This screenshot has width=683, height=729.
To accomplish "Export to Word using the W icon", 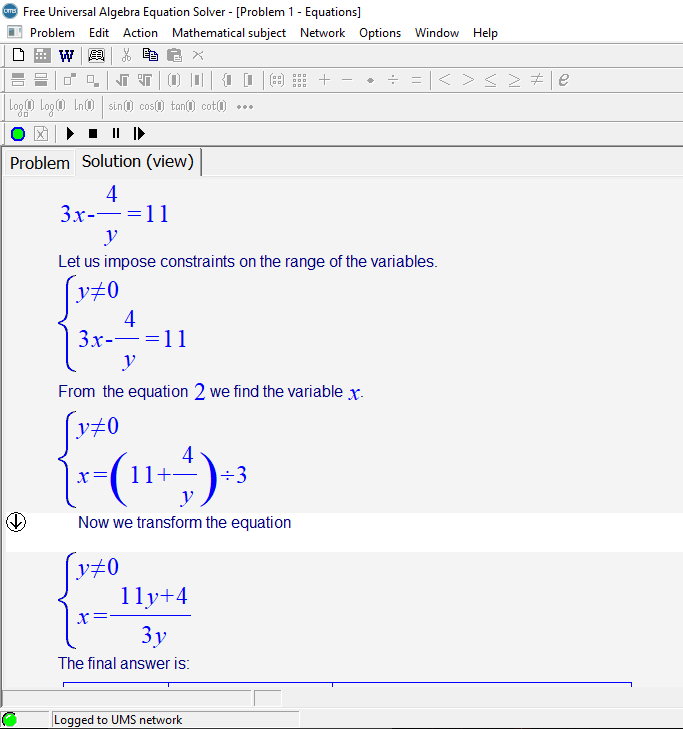I will point(66,56).
